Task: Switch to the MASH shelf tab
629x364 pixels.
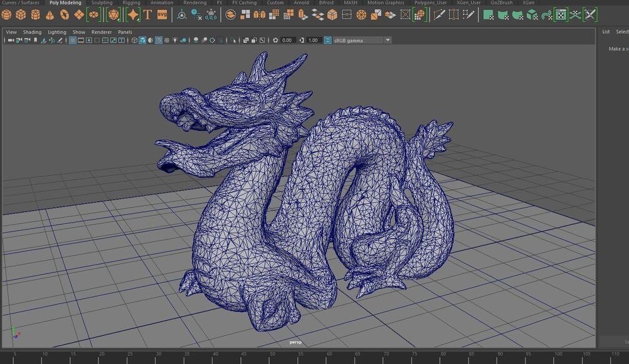Action: point(350,3)
